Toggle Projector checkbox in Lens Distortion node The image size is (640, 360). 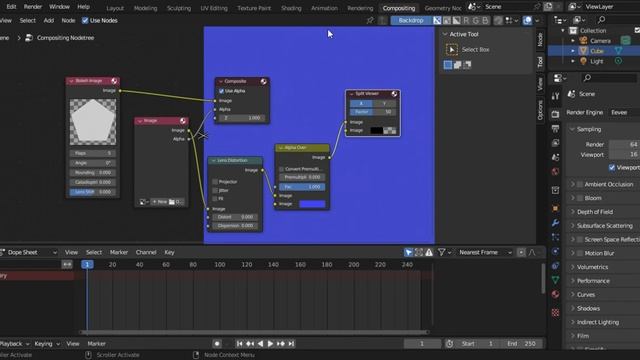(215, 182)
